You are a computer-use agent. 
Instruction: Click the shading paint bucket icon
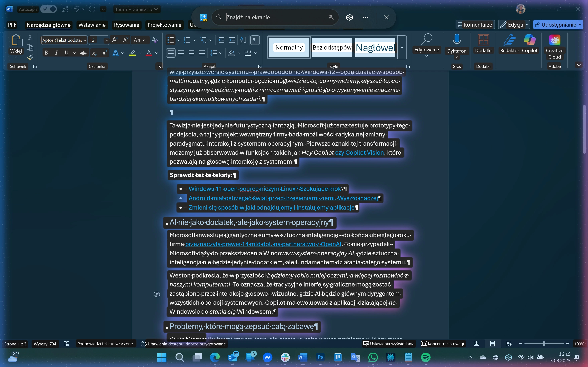(231, 53)
